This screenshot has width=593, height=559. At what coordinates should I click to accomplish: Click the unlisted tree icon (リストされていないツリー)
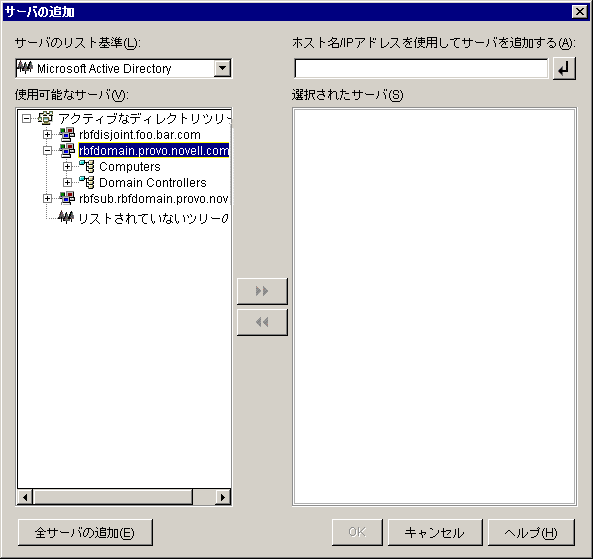(x=66, y=217)
